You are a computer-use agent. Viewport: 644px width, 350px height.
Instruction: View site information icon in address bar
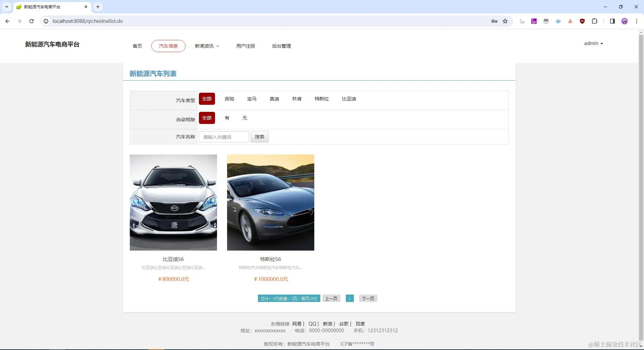(x=46, y=21)
